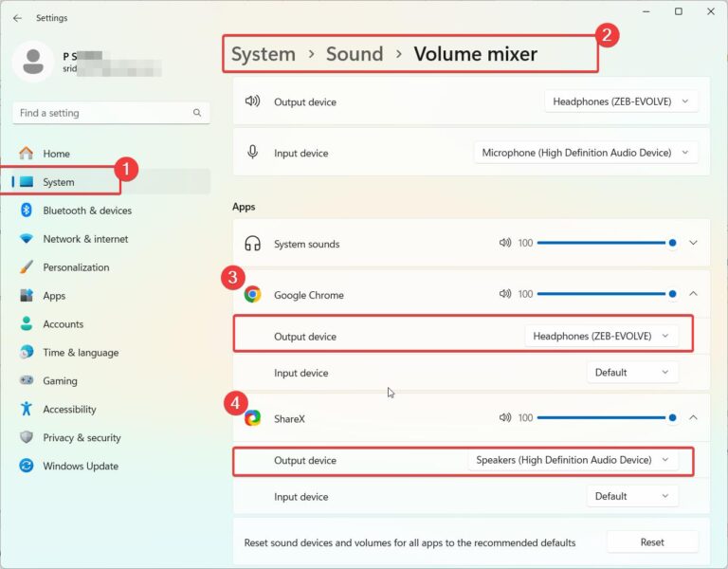Mute System sounds via speaker icon
Image resolution: width=728 pixels, height=569 pixels.
(x=505, y=243)
